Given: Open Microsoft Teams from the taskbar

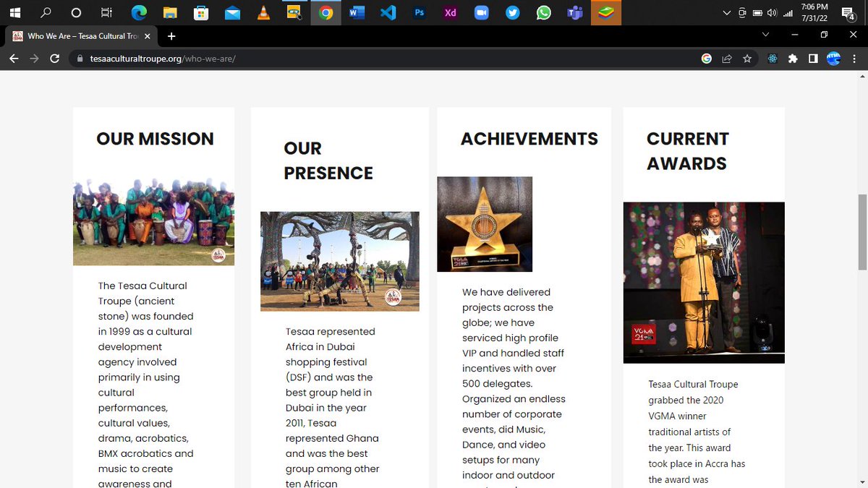Looking at the screenshot, I should [575, 12].
